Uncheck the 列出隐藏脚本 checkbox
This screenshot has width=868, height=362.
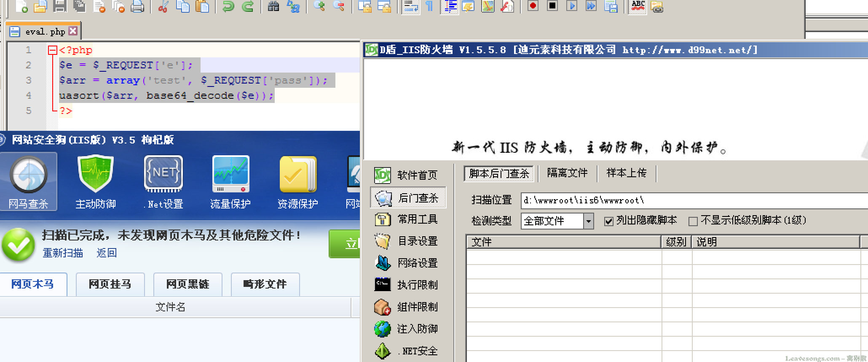608,221
